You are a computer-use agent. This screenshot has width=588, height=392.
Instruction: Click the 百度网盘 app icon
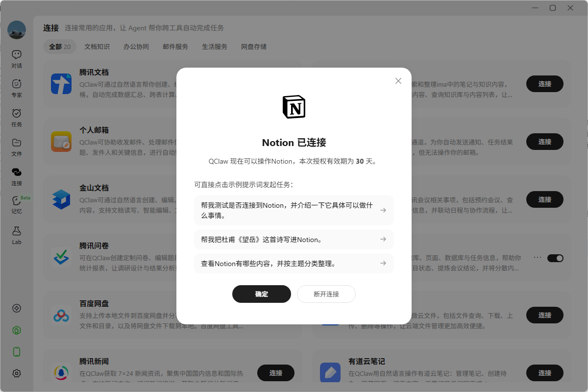[x=61, y=315]
